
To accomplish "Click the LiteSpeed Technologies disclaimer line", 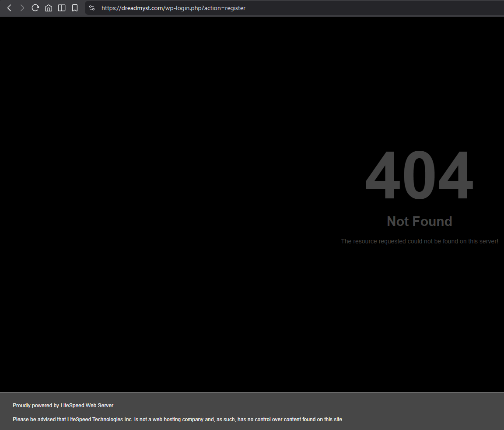I will point(178,420).
